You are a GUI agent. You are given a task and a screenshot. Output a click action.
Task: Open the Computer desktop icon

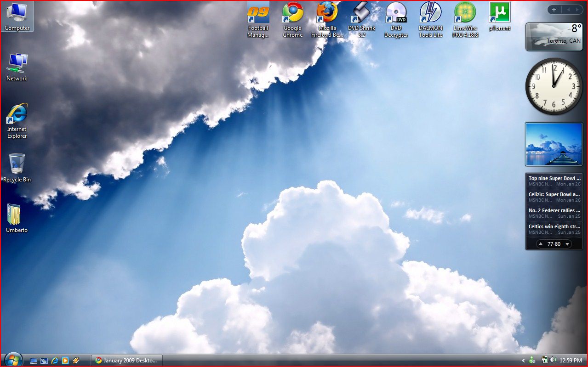coord(17,17)
